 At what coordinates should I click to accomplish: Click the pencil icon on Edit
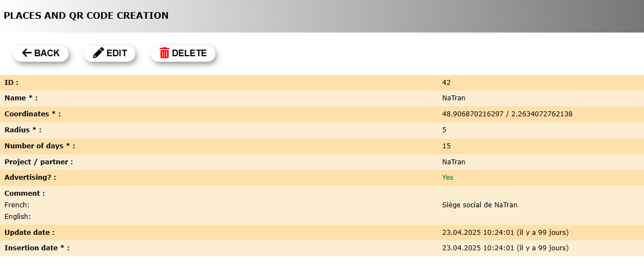pyautogui.click(x=98, y=53)
